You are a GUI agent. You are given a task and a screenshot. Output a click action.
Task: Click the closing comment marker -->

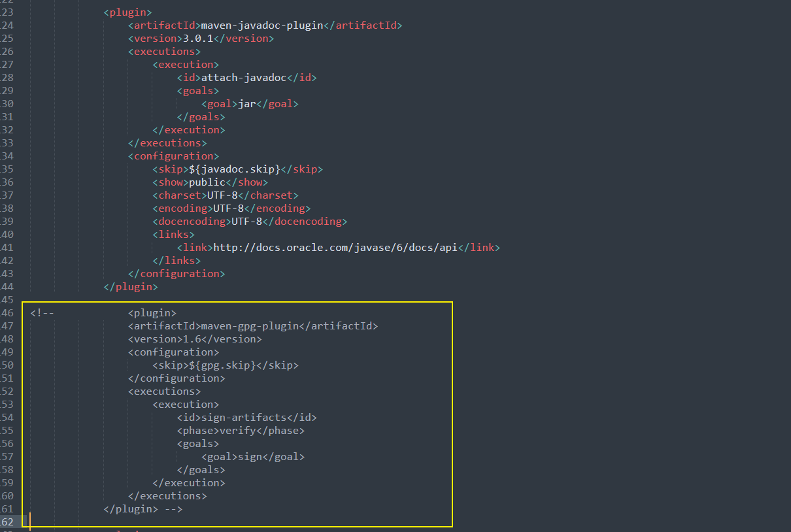click(x=173, y=509)
